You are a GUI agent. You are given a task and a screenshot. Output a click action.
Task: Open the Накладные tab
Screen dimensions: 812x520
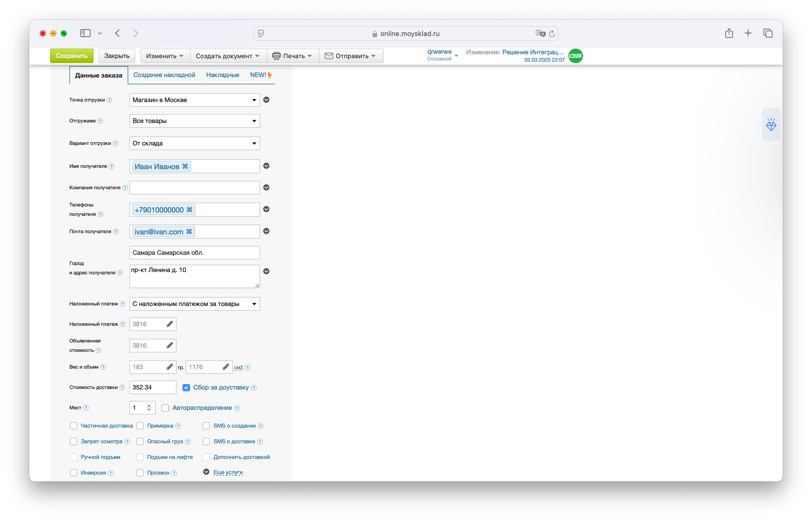(222, 75)
